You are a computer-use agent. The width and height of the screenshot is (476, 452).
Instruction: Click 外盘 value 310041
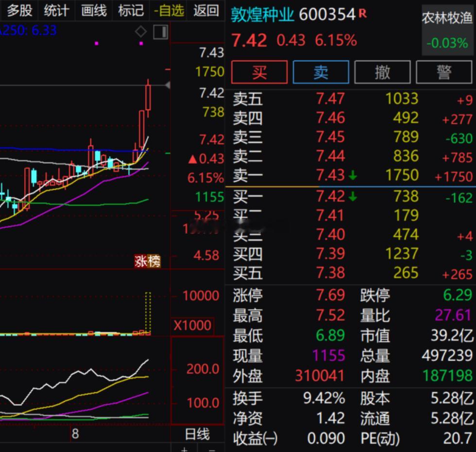[320, 376]
